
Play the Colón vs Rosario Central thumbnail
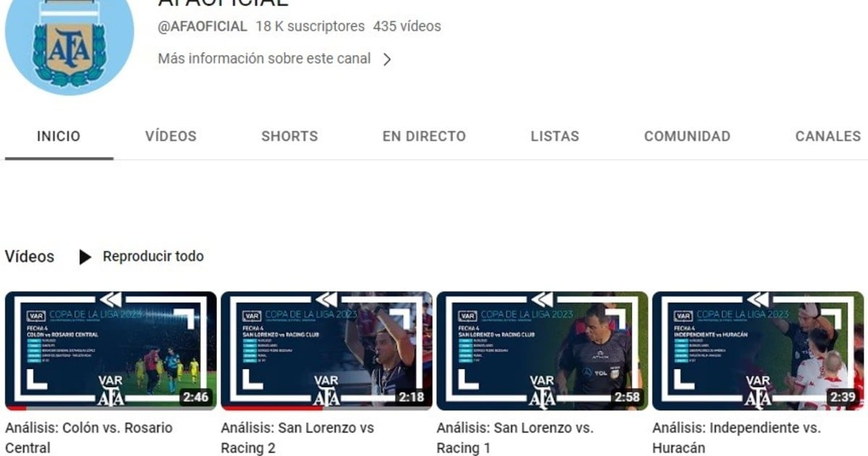[111, 351]
